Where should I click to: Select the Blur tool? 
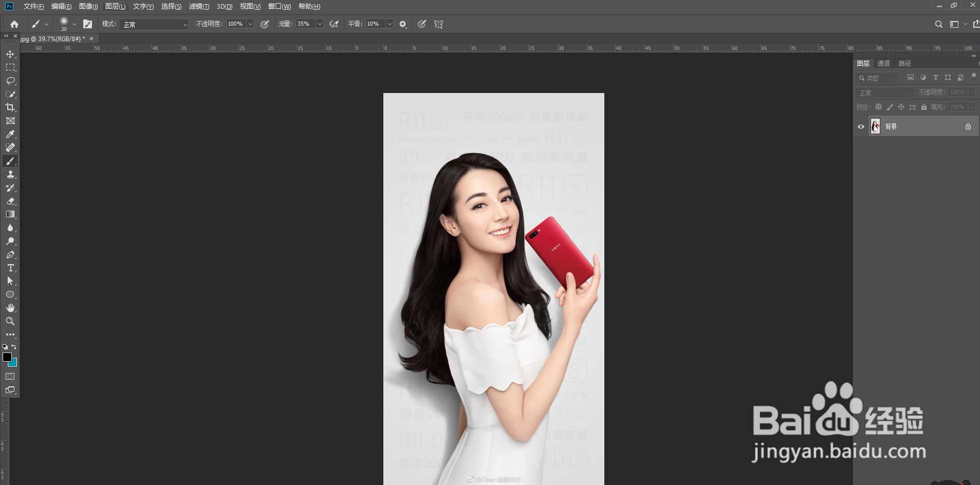pyautogui.click(x=10, y=228)
